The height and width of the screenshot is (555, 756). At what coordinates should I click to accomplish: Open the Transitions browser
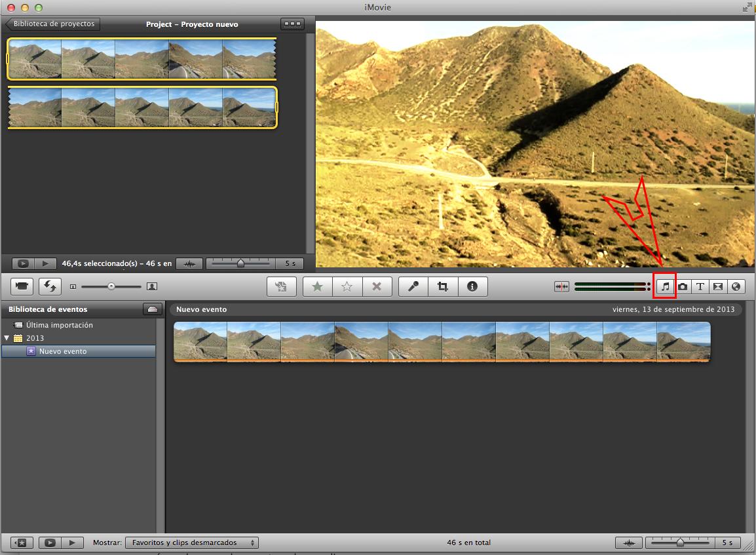pos(717,286)
